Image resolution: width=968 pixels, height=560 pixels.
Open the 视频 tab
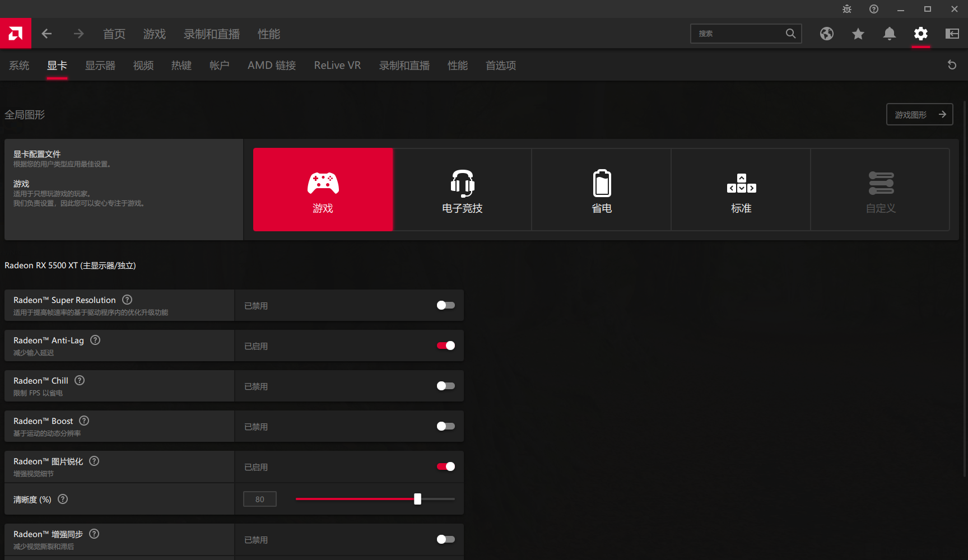tap(143, 66)
